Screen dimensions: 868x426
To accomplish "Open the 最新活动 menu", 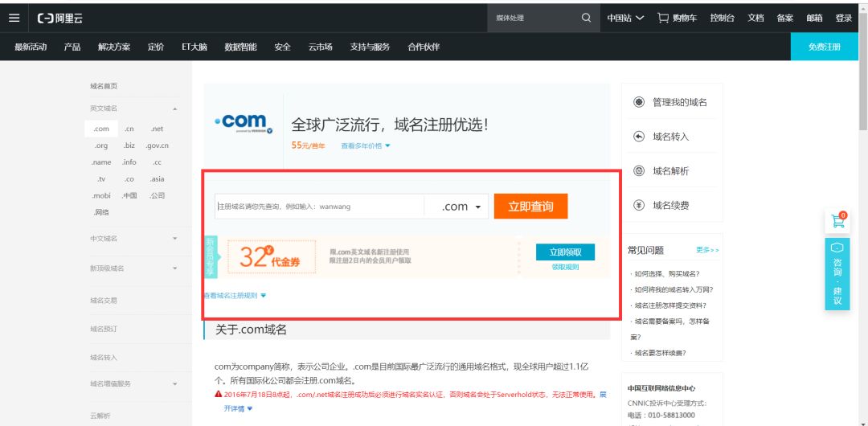I will (x=31, y=47).
